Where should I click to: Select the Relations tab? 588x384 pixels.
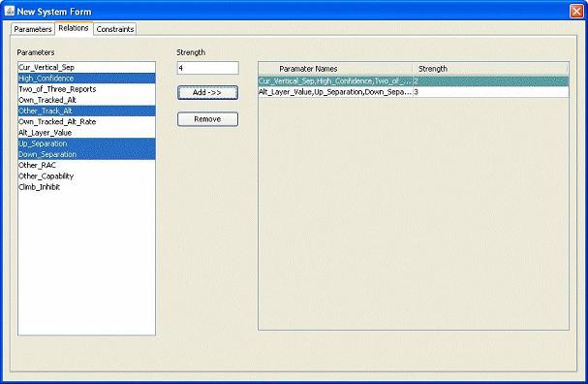[x=74, y=28]
